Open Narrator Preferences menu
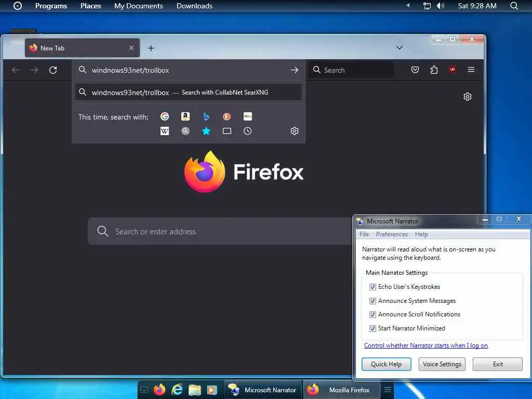 392,234
